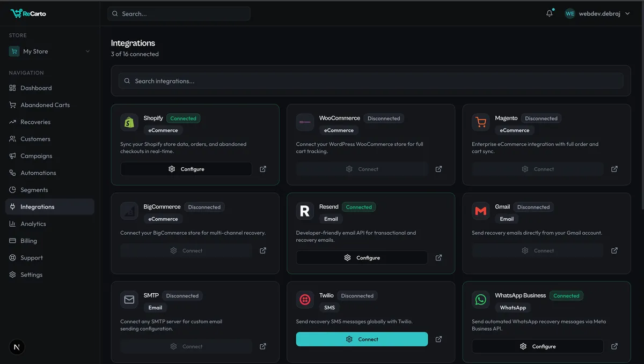Screen dimensions: 644x364
Task: Connect the WooCommerce integration
Action: (362, 169)
